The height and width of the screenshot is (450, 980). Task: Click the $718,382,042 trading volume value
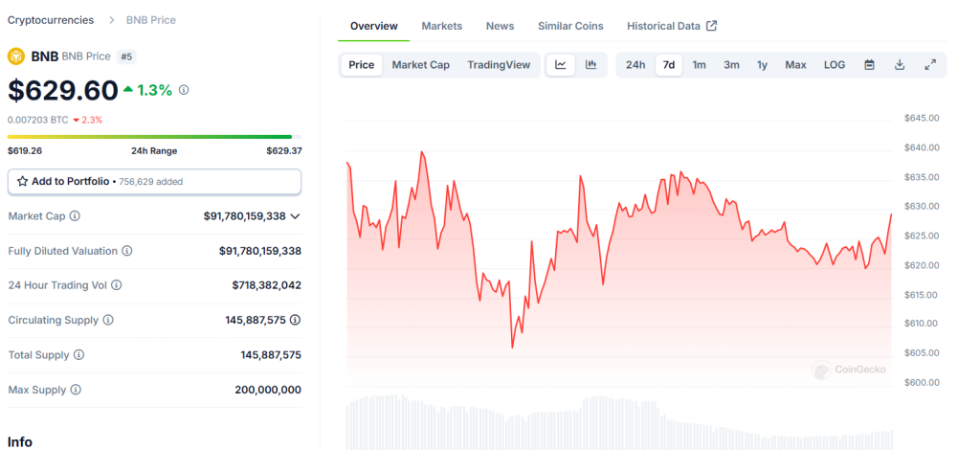pyautogui.click(x=267, y=285)
